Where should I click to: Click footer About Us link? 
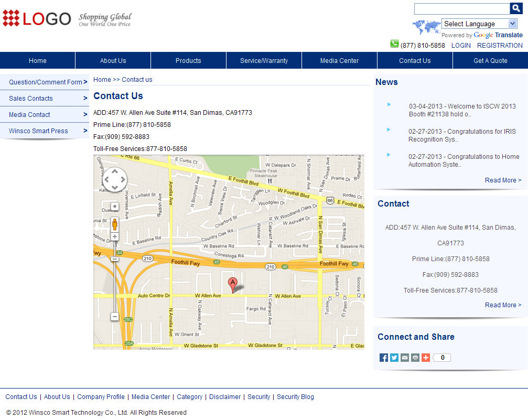click(x=57, y=397)
